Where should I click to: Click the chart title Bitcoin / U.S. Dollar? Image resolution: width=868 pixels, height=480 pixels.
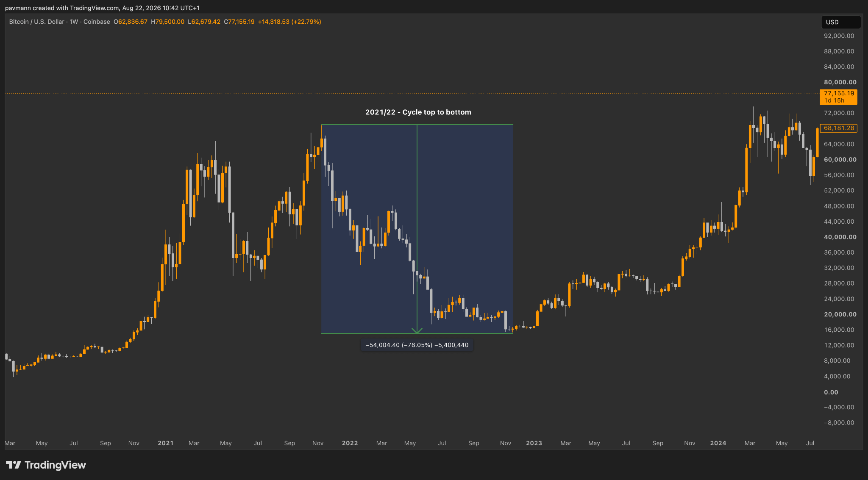pos(37,22)
